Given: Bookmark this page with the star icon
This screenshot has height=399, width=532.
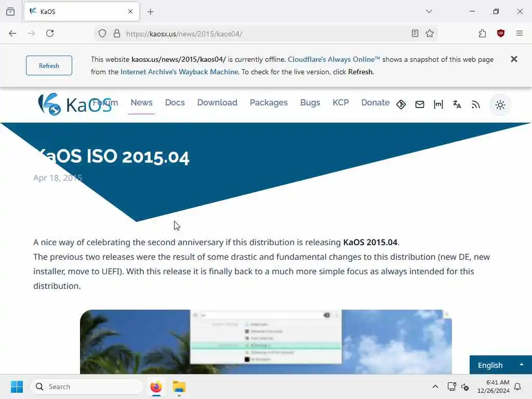Looking at the screenshot, I should (x=430, y=33).
